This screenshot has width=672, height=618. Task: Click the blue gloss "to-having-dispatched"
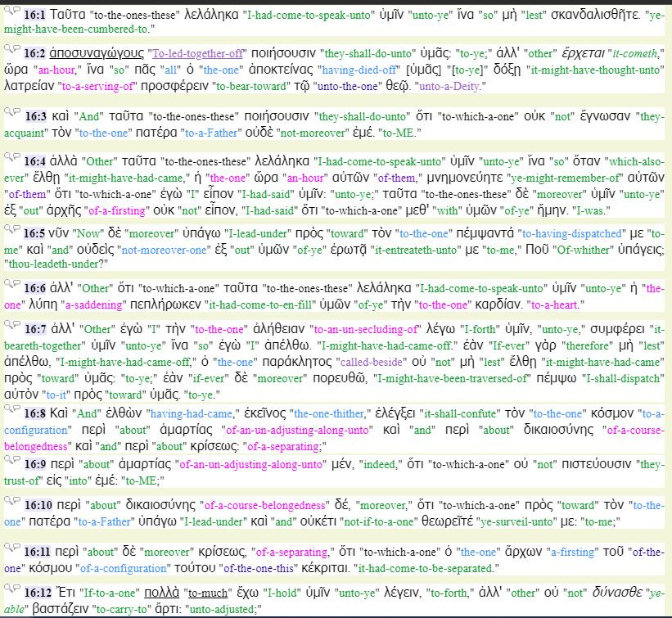(x=571, y=233)
